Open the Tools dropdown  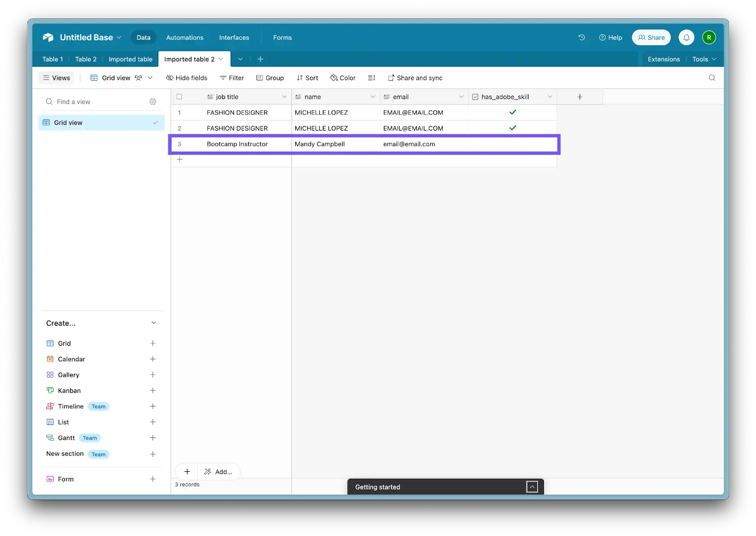point(704,59)
